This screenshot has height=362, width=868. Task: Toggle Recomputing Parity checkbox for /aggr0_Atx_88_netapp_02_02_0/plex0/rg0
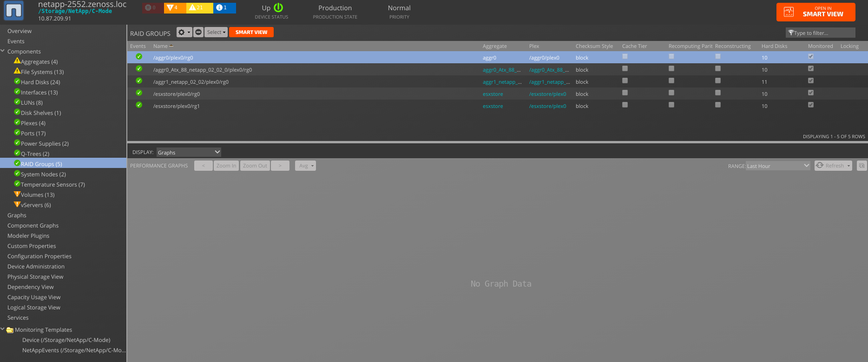(x=671, y=68)
